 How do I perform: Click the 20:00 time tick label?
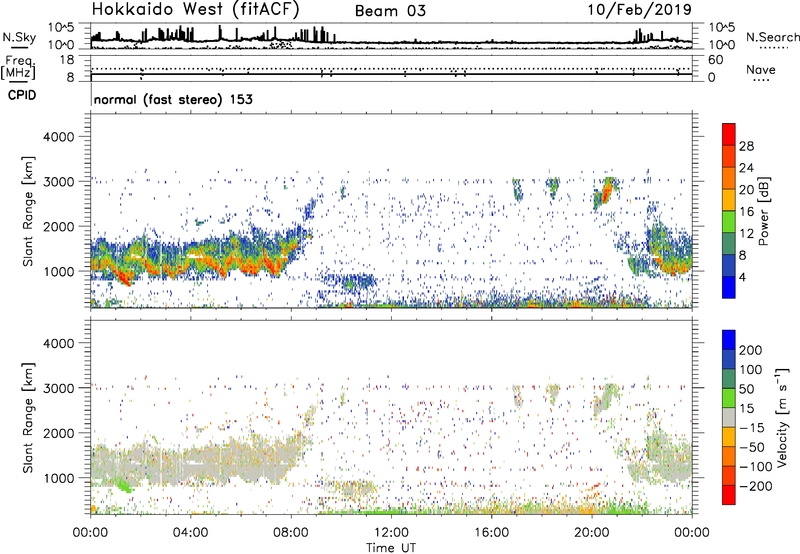591,533
